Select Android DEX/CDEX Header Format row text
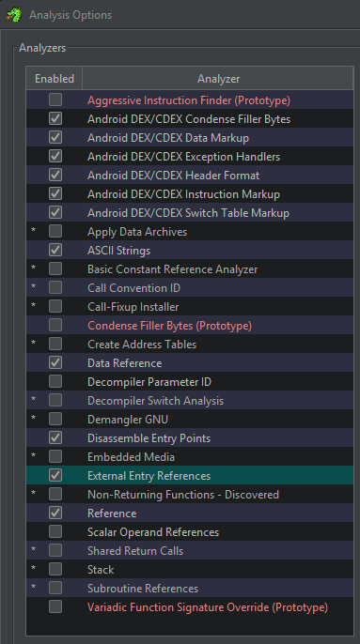The height and width of the screenshot is (644, 360). (x=173, y=176)
